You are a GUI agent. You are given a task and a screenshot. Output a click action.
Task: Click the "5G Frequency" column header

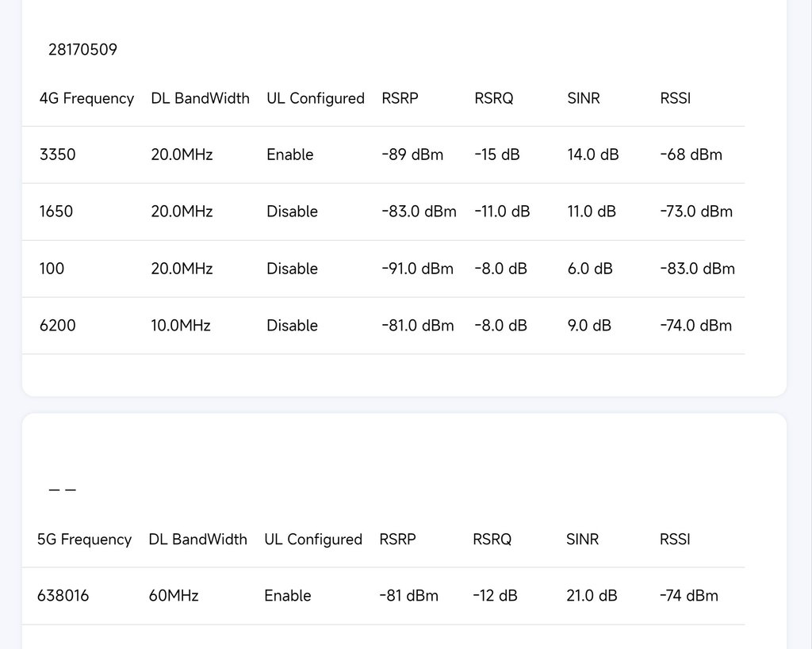click(84, 539)
